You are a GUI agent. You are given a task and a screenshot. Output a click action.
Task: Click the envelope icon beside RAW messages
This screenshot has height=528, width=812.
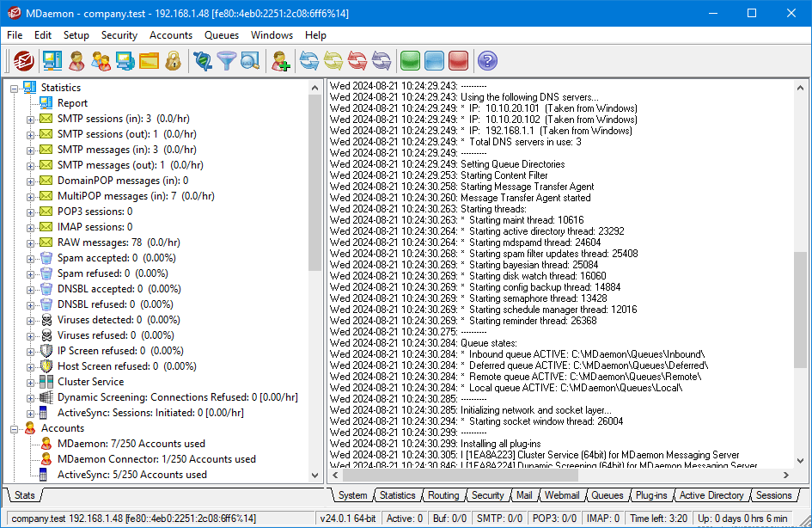pos(46,243)
